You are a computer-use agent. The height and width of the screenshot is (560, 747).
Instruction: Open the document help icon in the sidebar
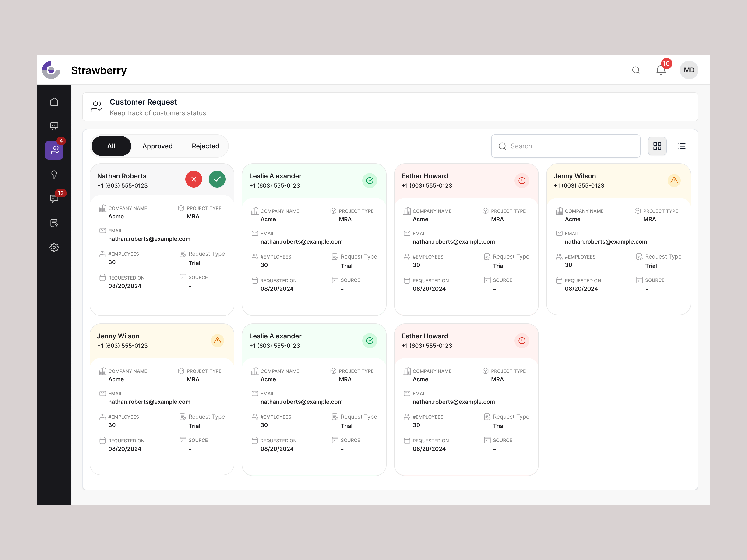[x=54, y=223]
